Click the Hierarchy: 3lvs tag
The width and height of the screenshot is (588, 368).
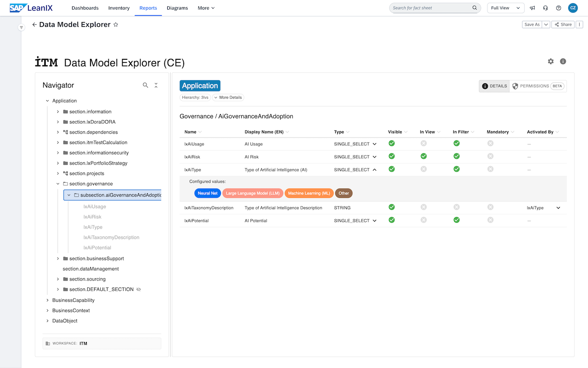point(195,98)
